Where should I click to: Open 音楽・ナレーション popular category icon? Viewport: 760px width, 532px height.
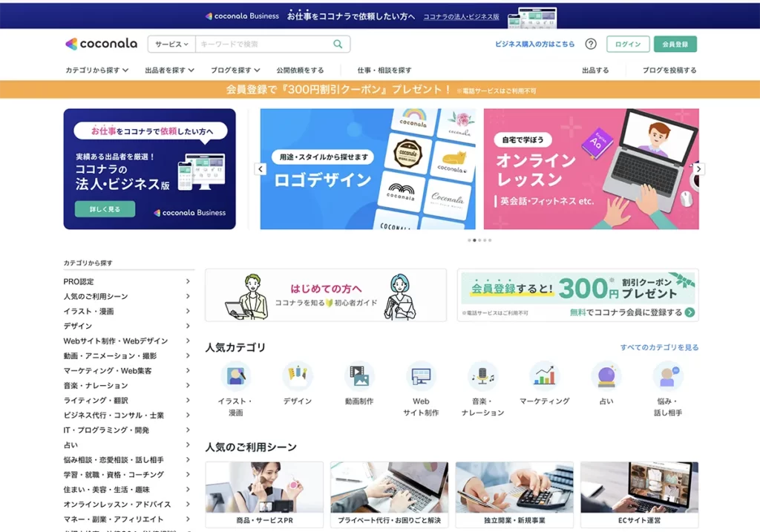pos(482,376)
